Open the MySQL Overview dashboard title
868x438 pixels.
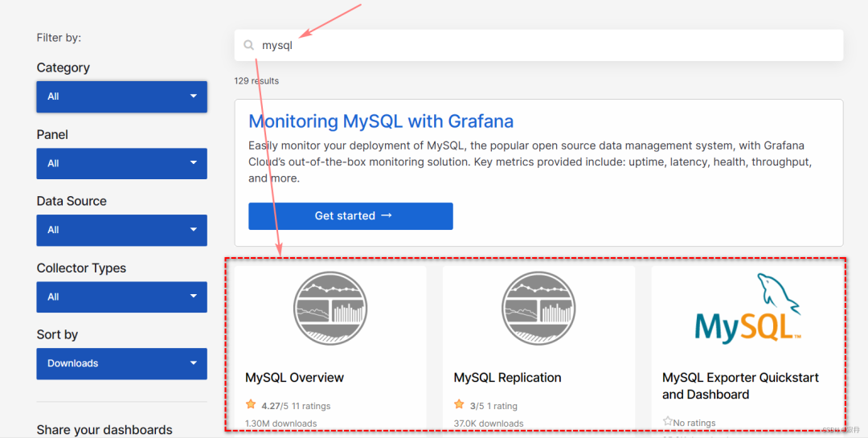point(294,378)
